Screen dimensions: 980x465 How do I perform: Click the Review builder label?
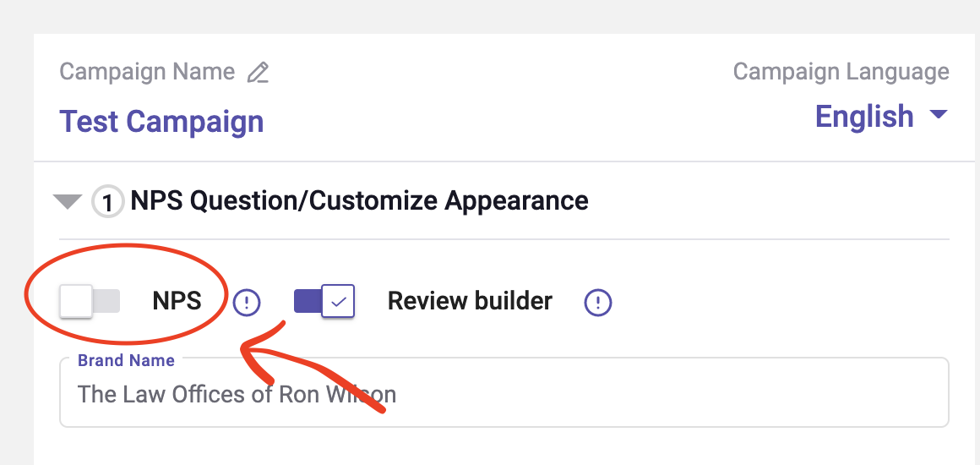point(470,301)
